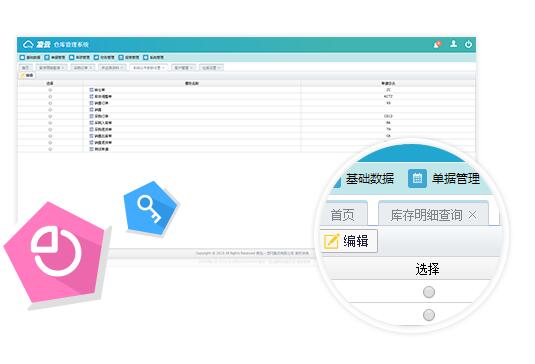This screenshot has width=535, height=364.
Task: Open the user profile icon in header
Action: click(x=453, y=44)
